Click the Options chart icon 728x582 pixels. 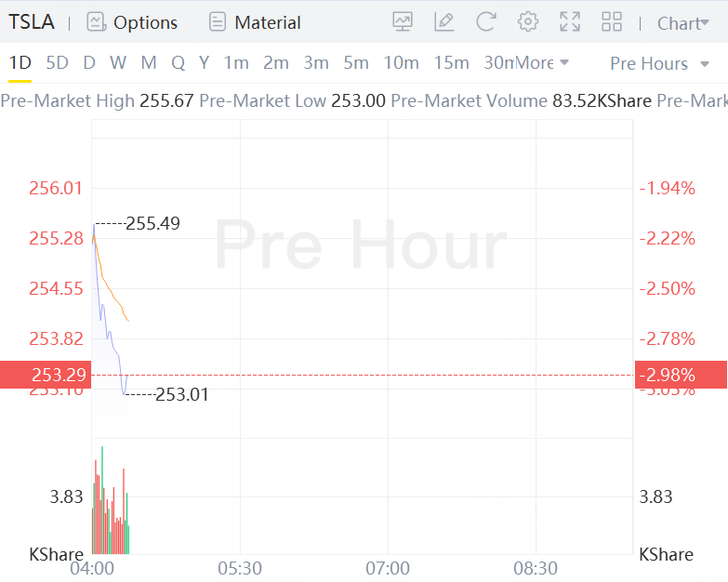tap(96, 22)
